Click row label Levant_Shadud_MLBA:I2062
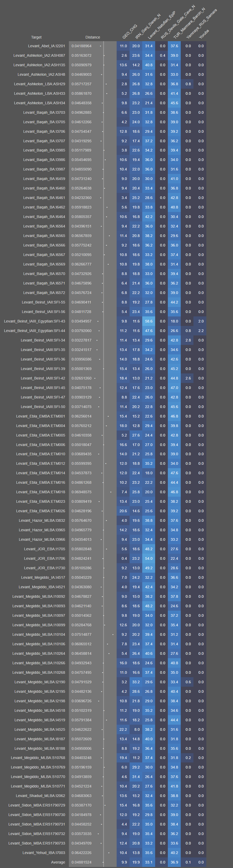 [x=40, y=796]
